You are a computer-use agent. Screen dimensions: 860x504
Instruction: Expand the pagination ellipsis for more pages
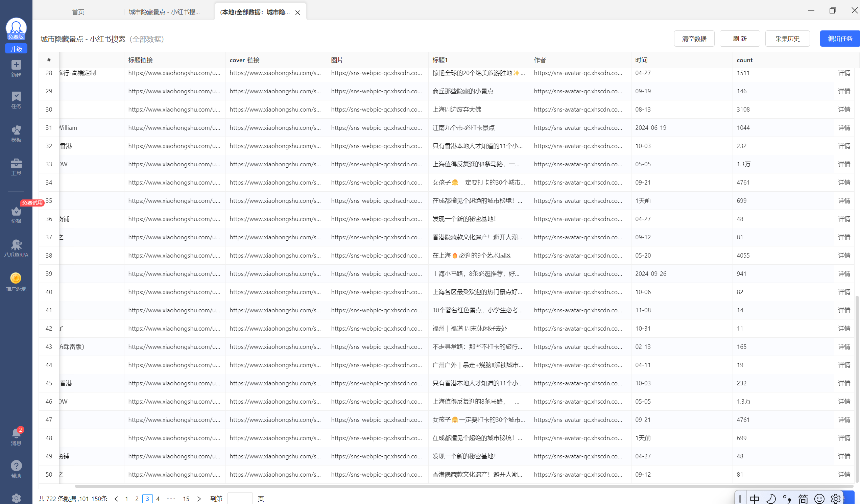(171, 499)
